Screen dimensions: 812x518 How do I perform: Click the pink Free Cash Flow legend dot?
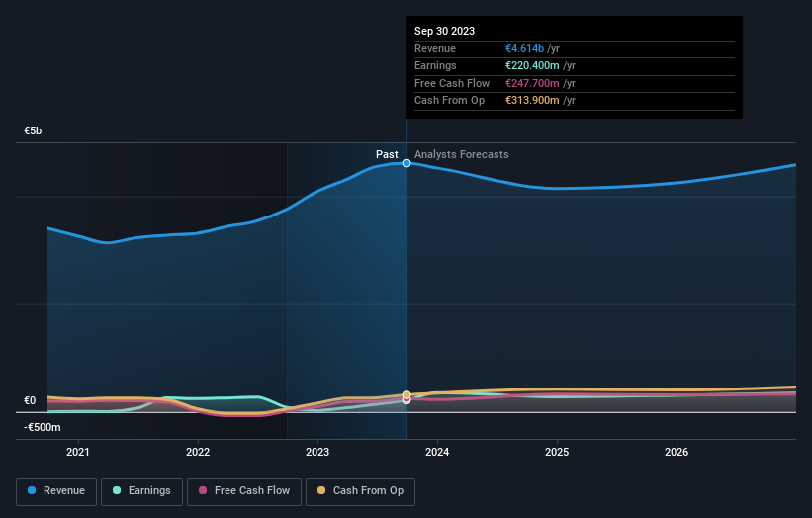203,490
